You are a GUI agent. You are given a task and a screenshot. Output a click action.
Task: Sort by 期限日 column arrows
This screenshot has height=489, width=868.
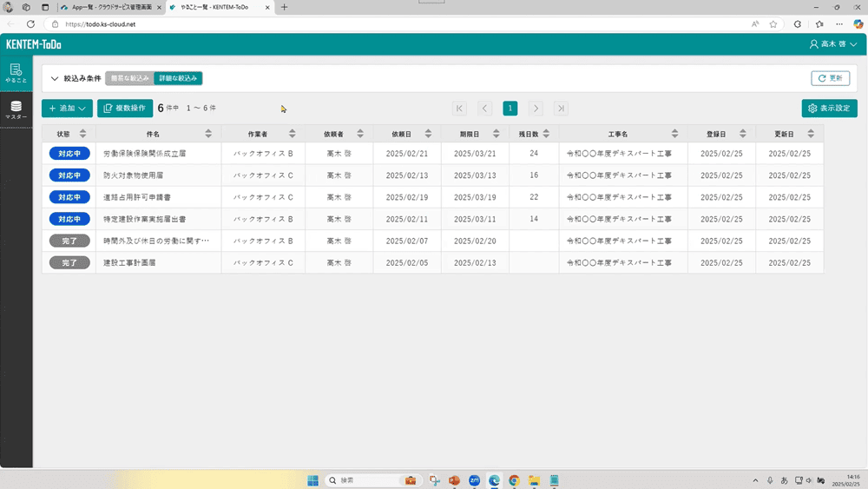[496, 134]
